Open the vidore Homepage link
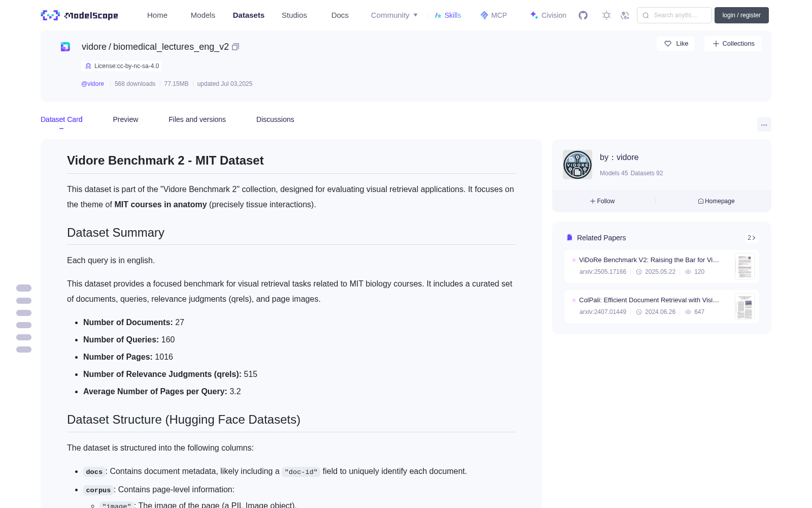The width and height of the screenshot is (812, 508). [x=716, y=201]
